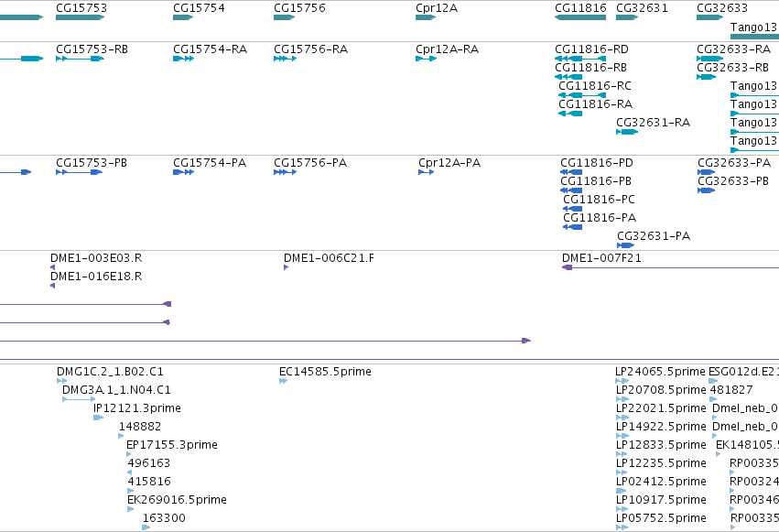This screenshot has width=779, height=532.
Task: Click the CG15753 gene arrow glyph
Action: pyautogui.click(x=81, y=17)
